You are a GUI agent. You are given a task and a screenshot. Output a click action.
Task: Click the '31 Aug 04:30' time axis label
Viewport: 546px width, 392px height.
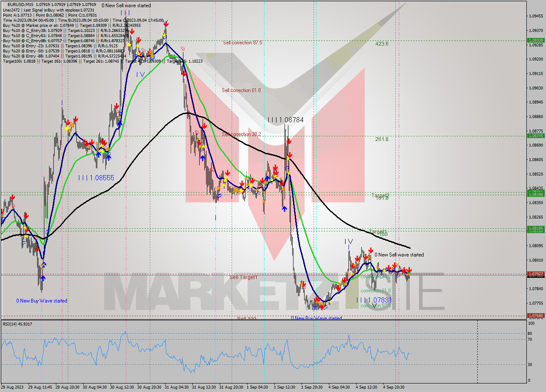coord(176,387)
